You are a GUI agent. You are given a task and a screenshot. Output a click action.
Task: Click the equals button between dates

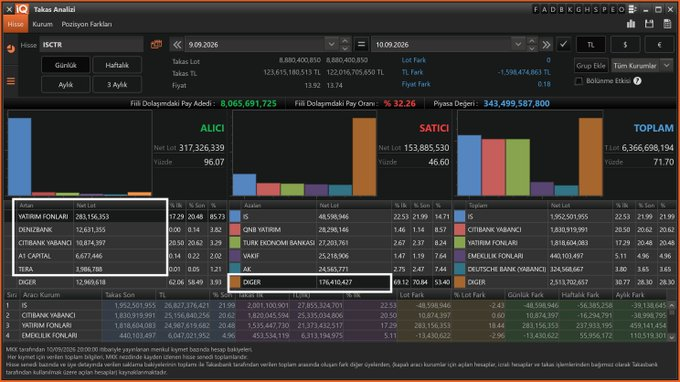361,44
